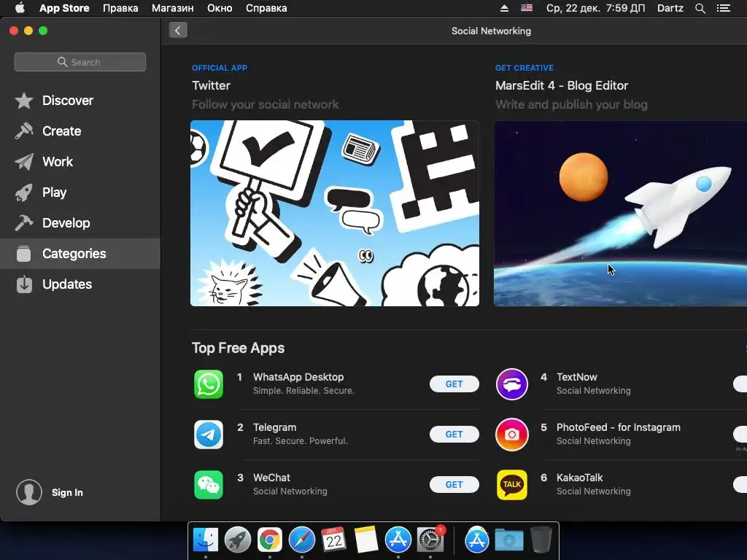
Task: Click the user avatar icon beside Sign In
Action: [x=29, y=492]
